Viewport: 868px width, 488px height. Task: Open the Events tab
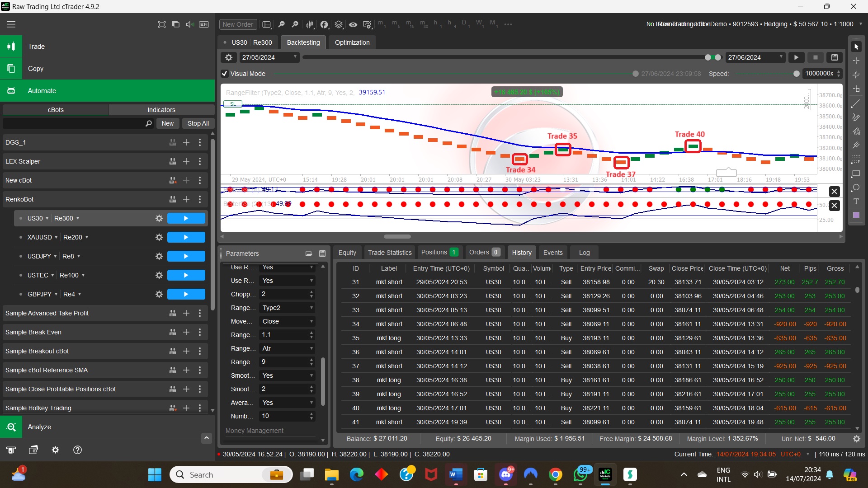pyautogui.click(x=553, y=253)
